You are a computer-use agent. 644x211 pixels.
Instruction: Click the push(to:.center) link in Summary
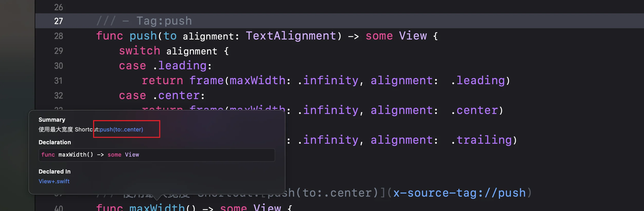pos(121,129)
